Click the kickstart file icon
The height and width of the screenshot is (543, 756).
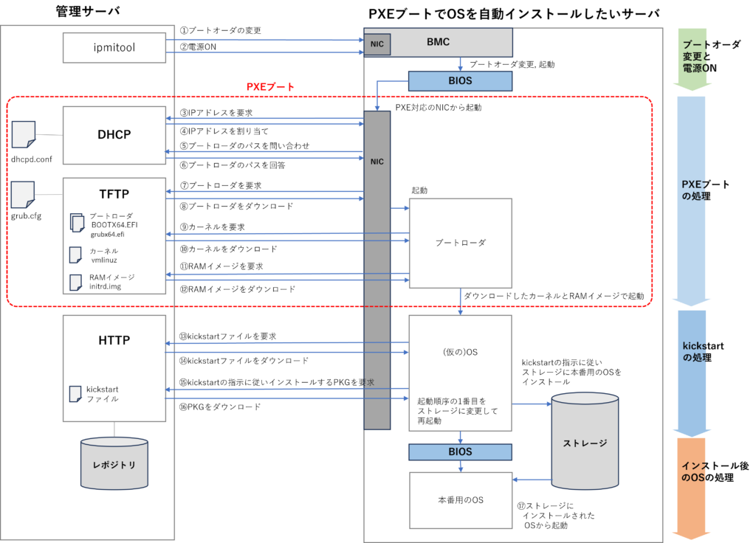coord(75,393)
